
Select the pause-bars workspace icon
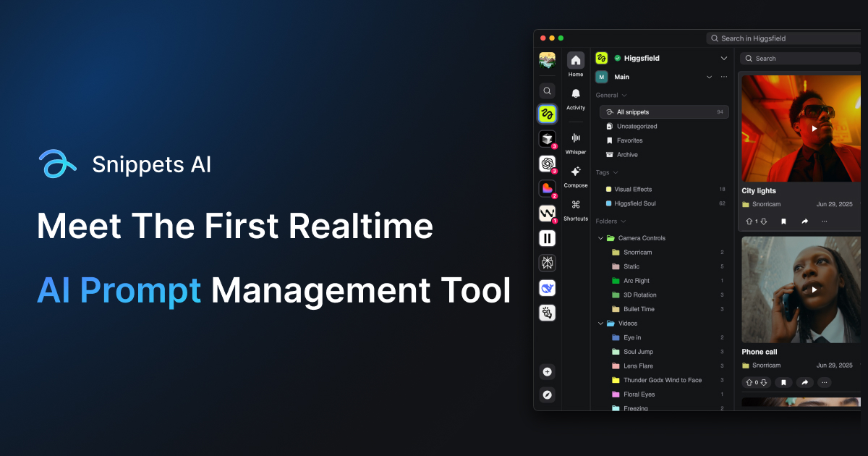click(548, 238)
